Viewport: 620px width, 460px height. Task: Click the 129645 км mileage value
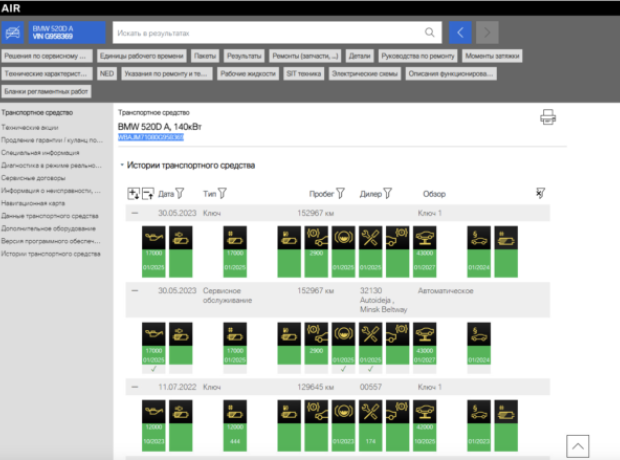tap(316, 387)
